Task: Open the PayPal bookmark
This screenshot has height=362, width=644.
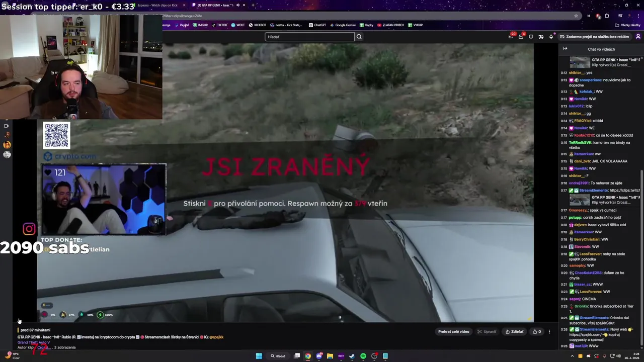Action: [182, 25]
